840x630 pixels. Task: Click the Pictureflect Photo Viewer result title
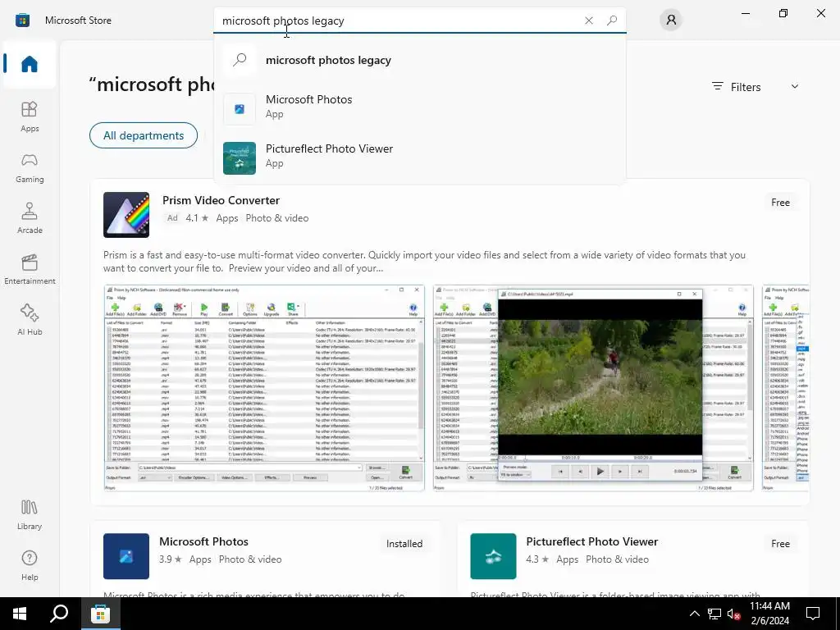592,541
